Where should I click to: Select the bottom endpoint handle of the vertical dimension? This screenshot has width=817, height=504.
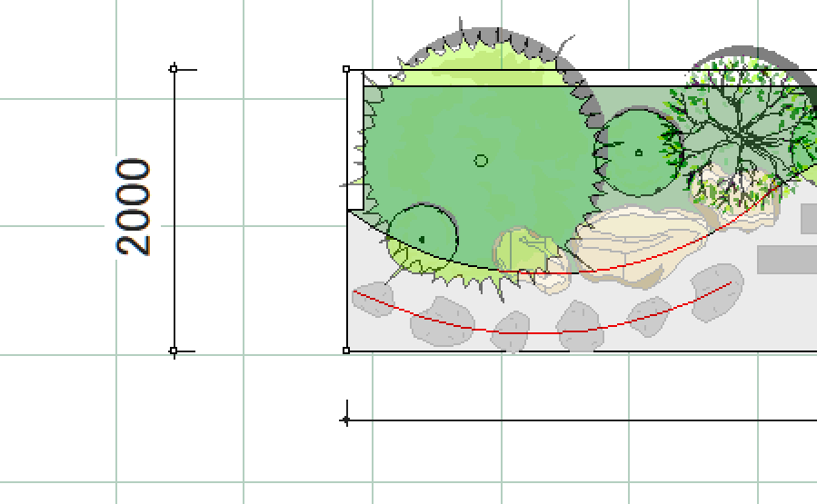(x=174, y=351)
